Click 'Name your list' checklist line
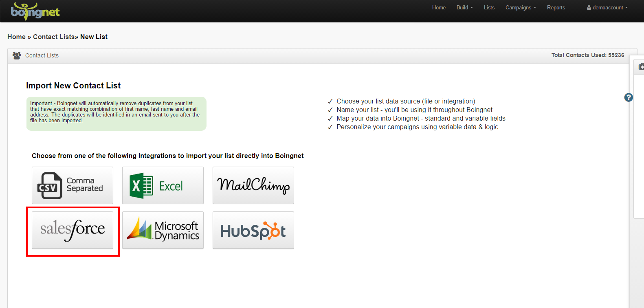Viewport: 644px width, 308px height. [x=414, y=110]
